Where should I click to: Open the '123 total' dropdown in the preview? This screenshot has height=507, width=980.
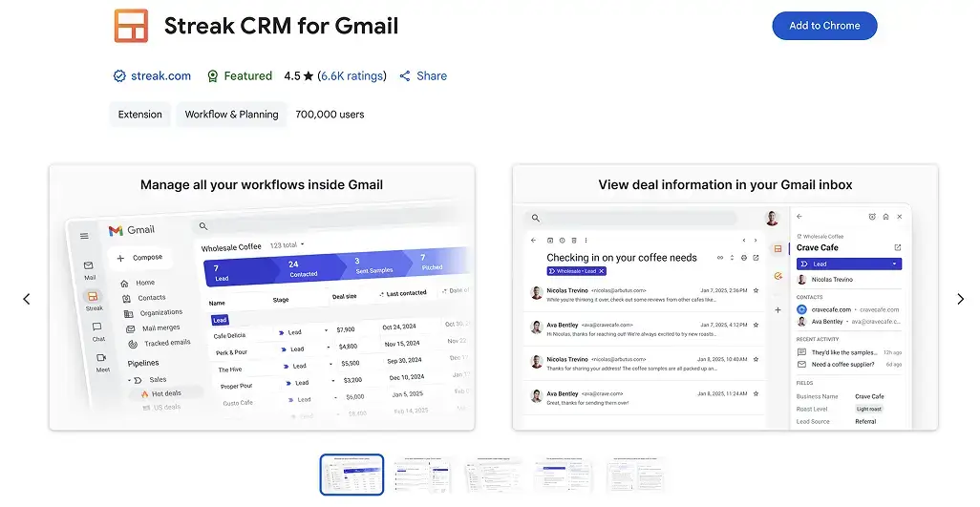(287, 245)
